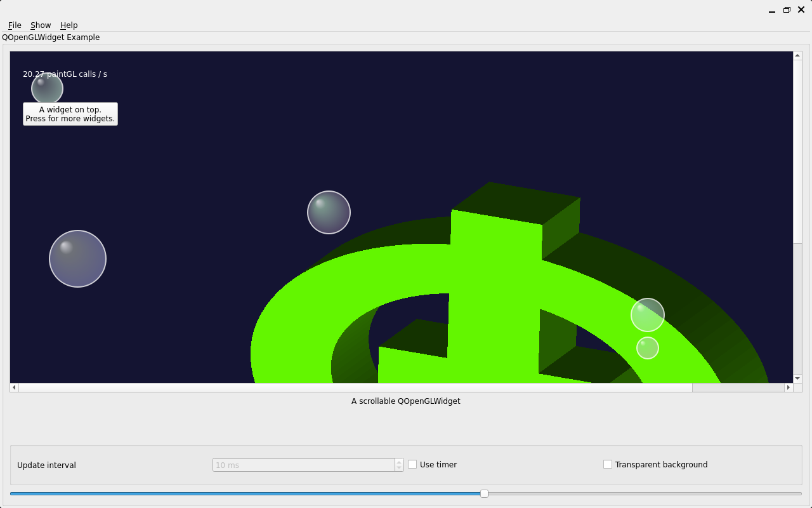Click the restore window icon
Viewport: 812px width, 508px height.
tap(787, 10)
